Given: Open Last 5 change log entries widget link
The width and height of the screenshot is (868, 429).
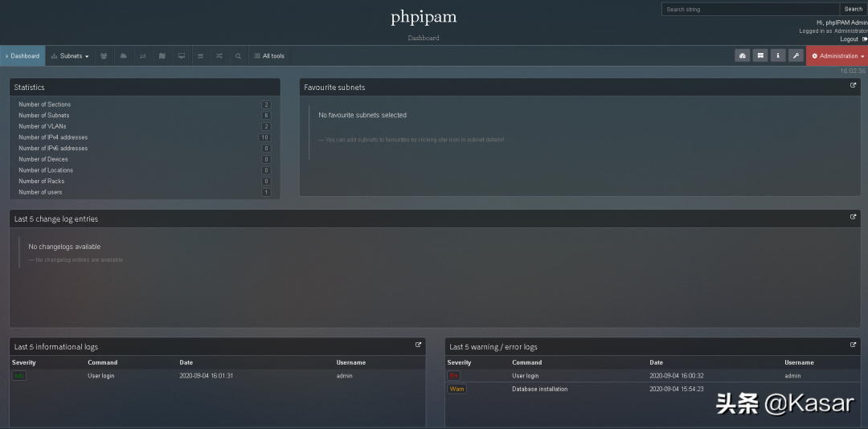Looking at the screenshot, I should pos(853,217).
